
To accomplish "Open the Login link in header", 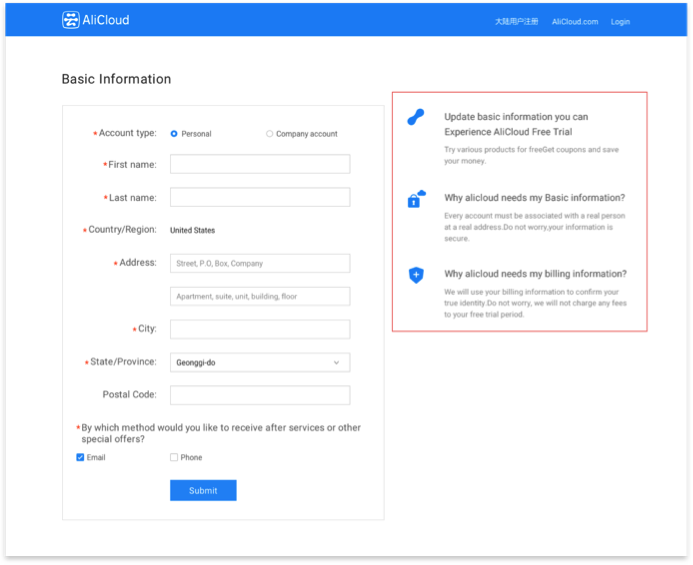I will click(620, 21).
